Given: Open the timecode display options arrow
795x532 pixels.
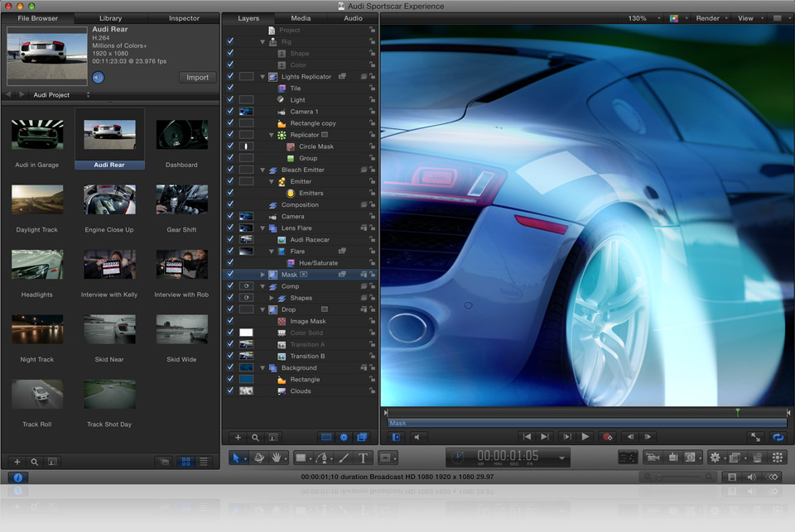Looking at the screenshot, I should [x=561, y=458].
